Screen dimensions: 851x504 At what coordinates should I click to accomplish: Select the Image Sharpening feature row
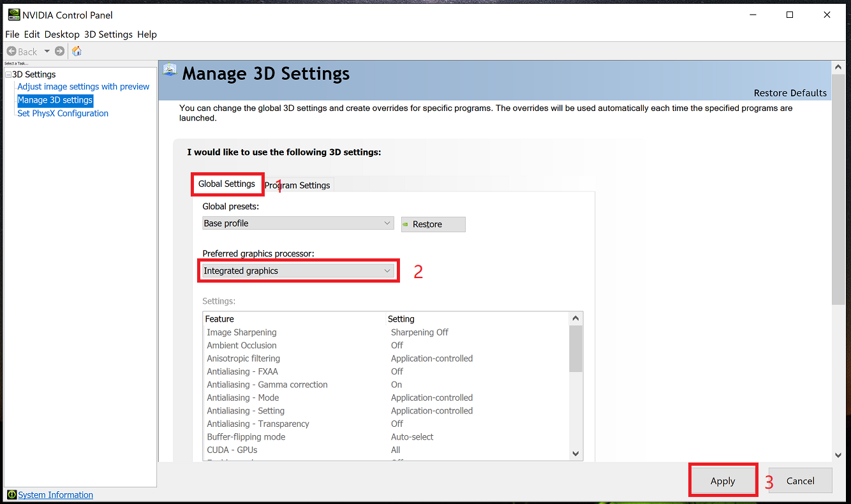tap(242, 332)
